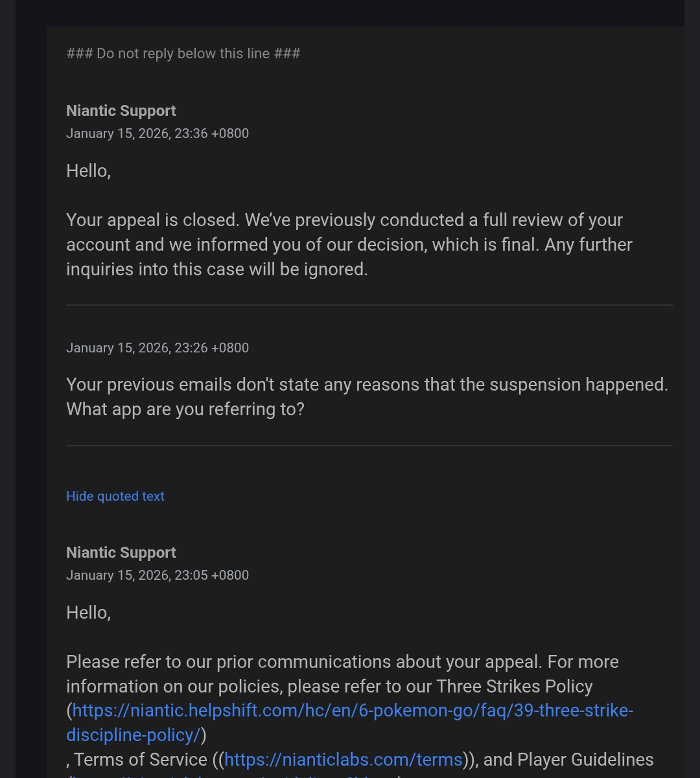The height and width of the screenshot is (778, 700).
Task: Click the Hide quoted text link
Action: pyautogui.click(x=115, y=496)
